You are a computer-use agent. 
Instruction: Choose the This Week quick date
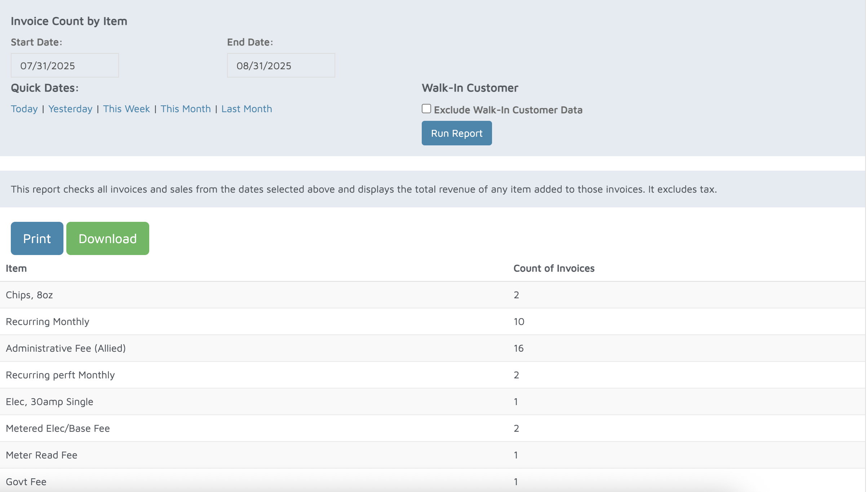126,109
